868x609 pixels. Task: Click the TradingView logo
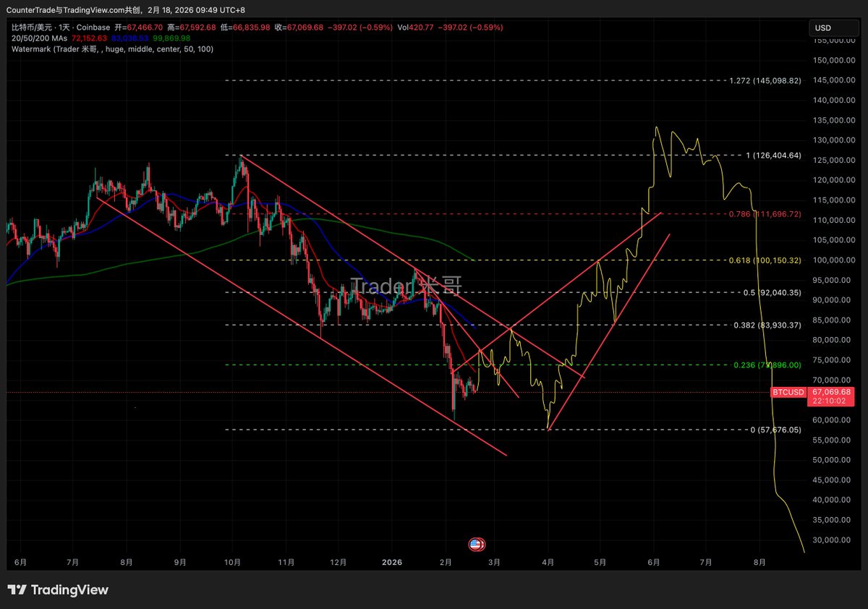point(58,590)
